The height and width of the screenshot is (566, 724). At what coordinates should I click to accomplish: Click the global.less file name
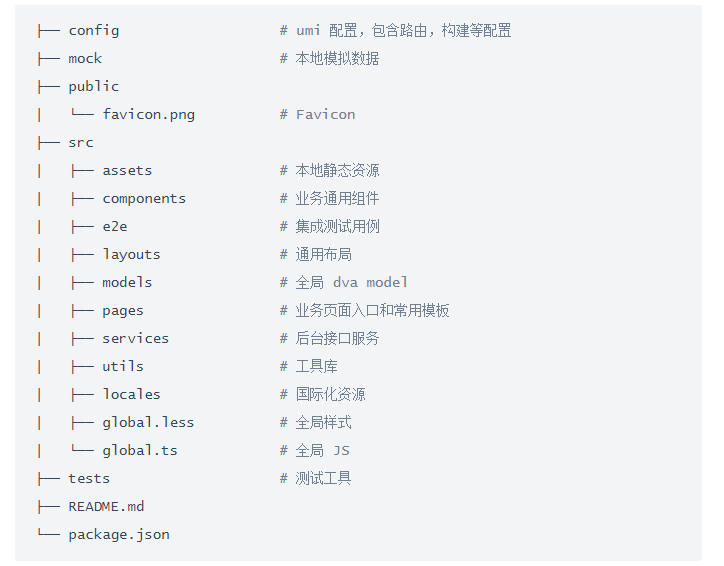(x=148, y=423)
